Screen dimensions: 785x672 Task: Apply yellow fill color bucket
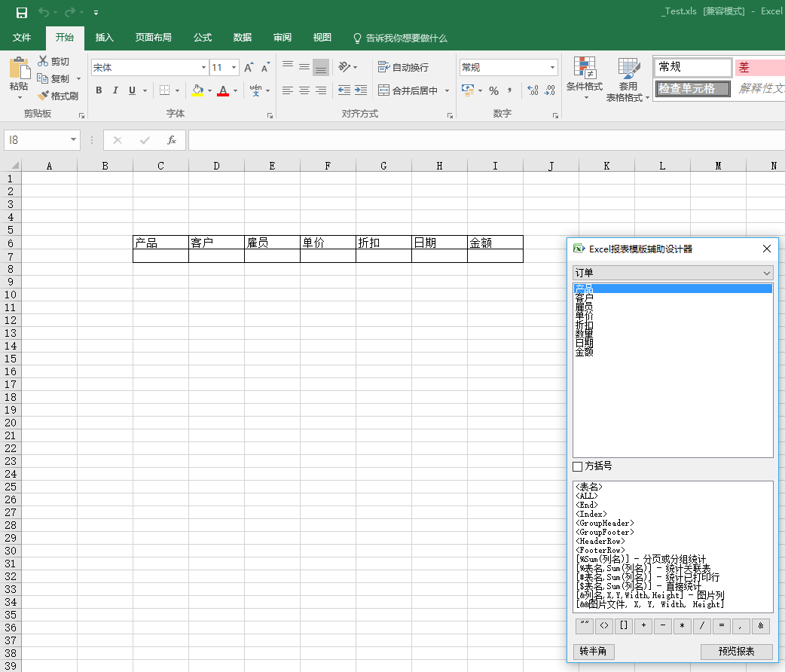coord(197,90)
